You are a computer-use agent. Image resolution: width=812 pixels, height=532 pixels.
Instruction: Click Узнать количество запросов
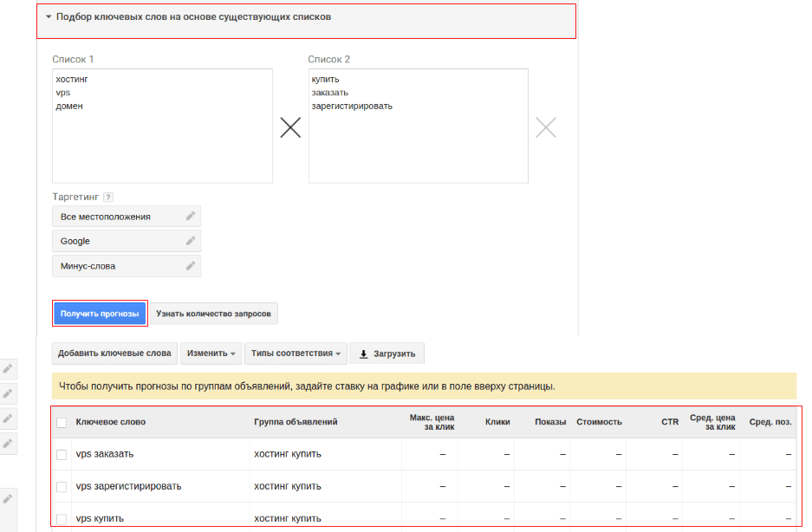(x=213, y=314)
